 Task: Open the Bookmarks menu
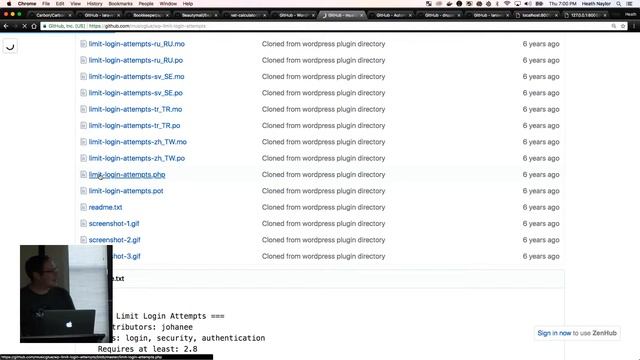tap(120, 4)
